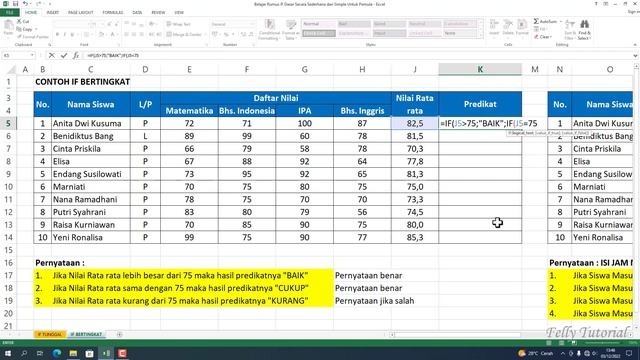Click the Predikat header cell
Screen dimensions: 640x360
click(x=480, y=104)
